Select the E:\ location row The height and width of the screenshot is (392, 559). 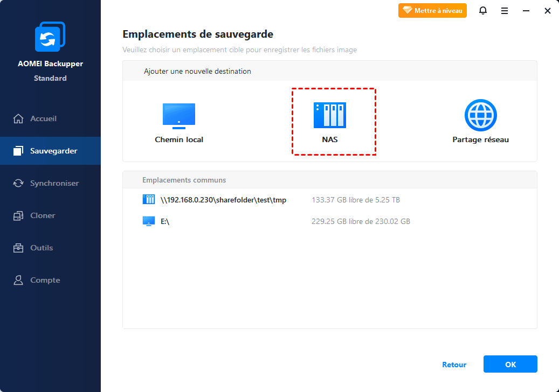pyautogui.click(x=330, y=221)
